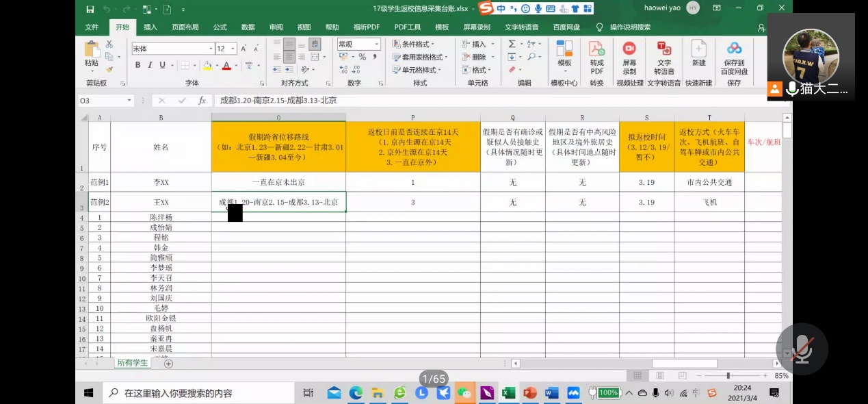The width and height of the screenshot is (868, 404).
Task: Click the yellow fill color button
Action: pos(207,66)
